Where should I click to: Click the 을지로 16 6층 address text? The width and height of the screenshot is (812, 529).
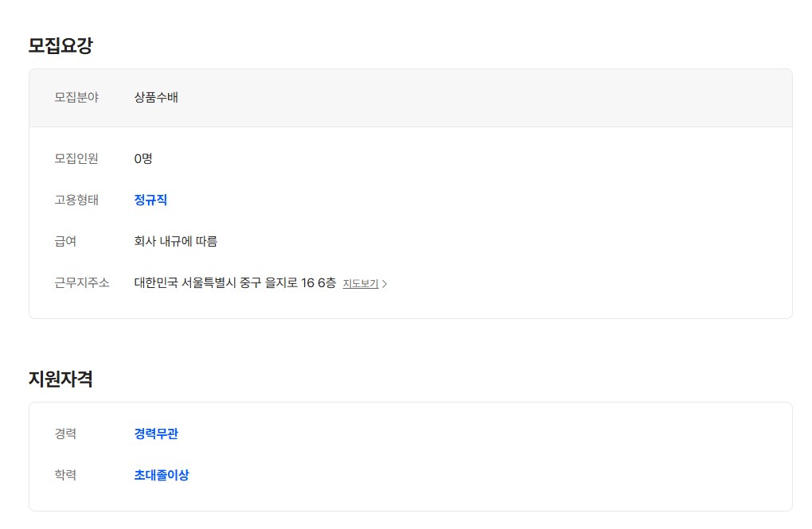(300, 282)
